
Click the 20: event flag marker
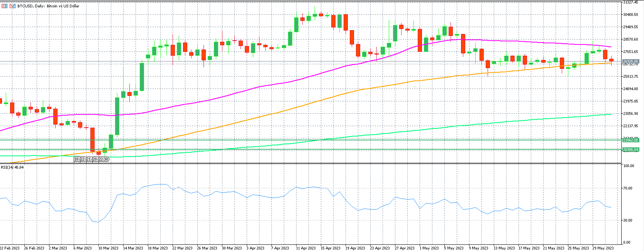[95, 159]
